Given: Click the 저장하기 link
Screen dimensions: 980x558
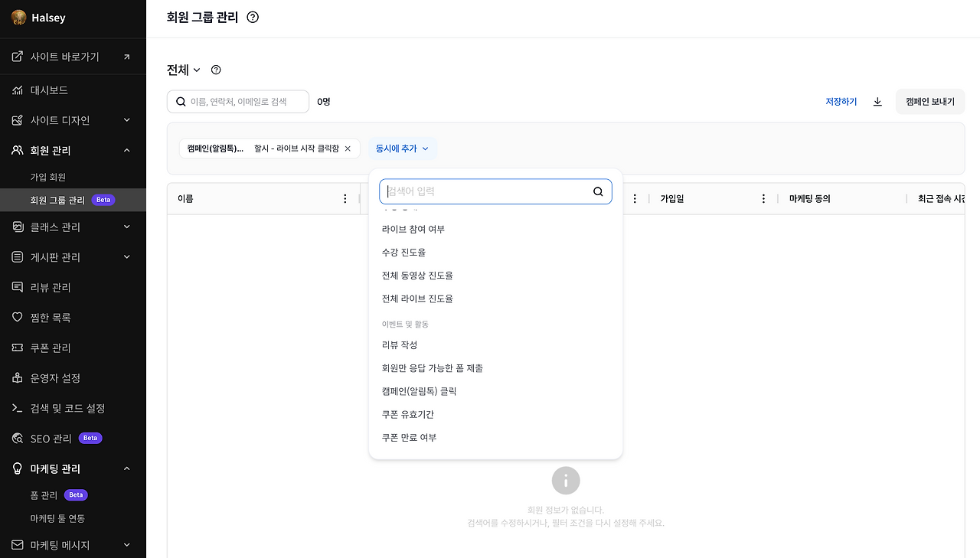Looking at the screenshot, I should click(x=841, y=101).
